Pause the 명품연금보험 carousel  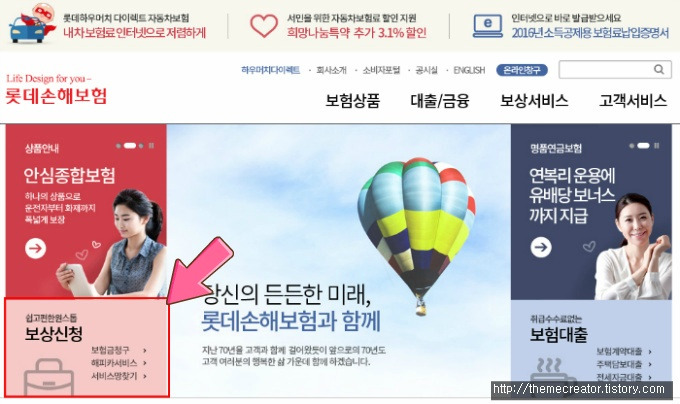657,146
